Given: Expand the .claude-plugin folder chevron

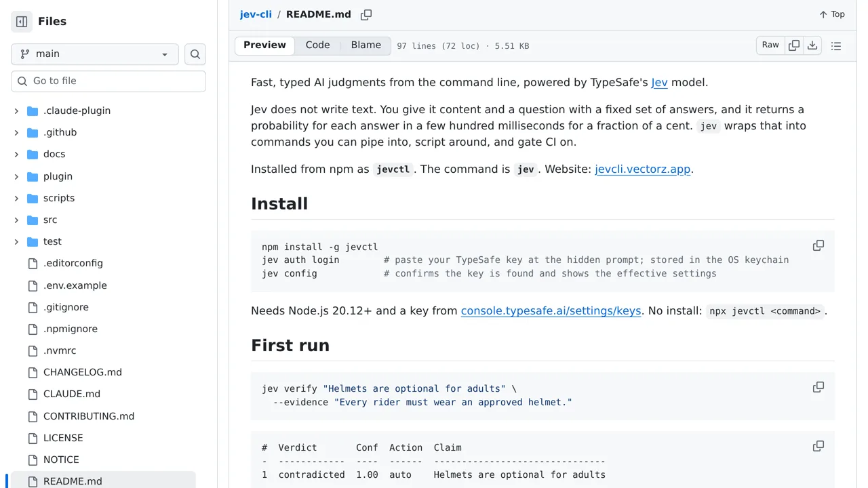Looking at the screenshot, I should [x=16, y=110].
